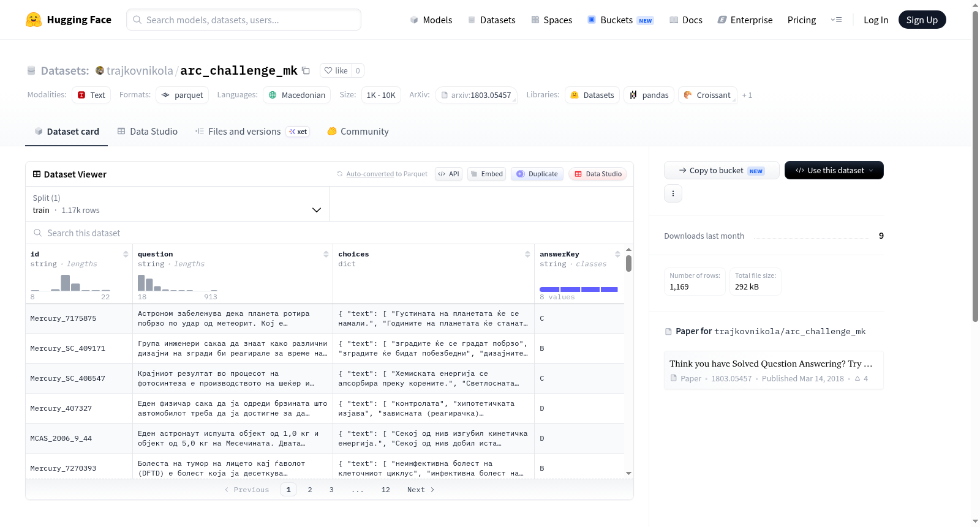Jump to page 12 of the table
980x527 pixels.
[x=385, y=490]
